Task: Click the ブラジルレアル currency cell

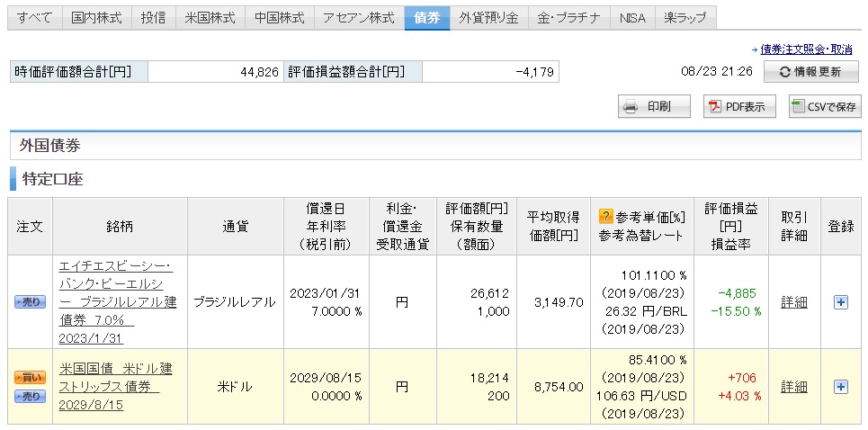Action: click(234, 302)
